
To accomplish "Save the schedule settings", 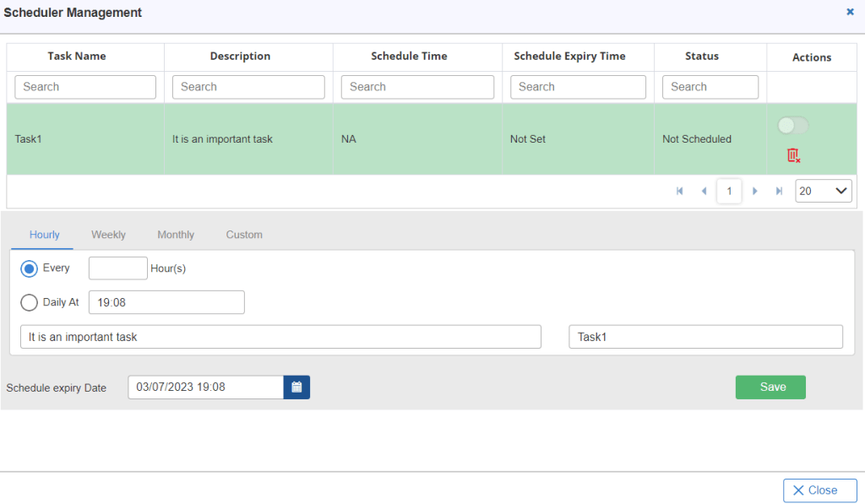I will 770,387.
